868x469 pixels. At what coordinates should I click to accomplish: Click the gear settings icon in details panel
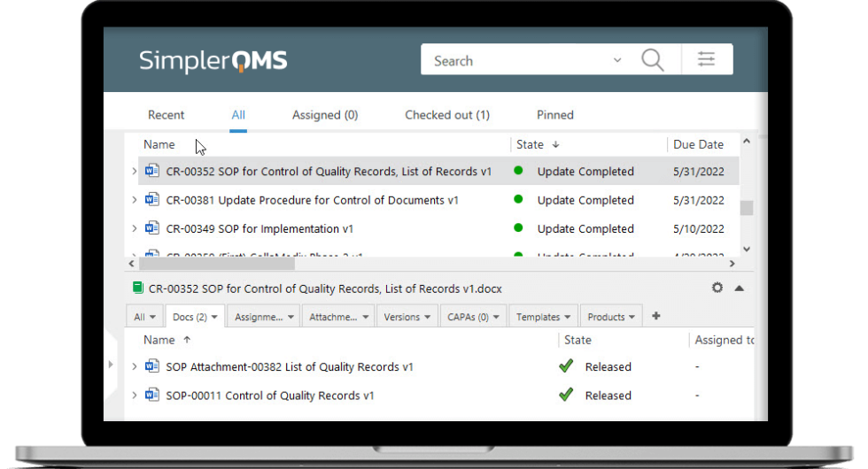[x=717, y=288]
